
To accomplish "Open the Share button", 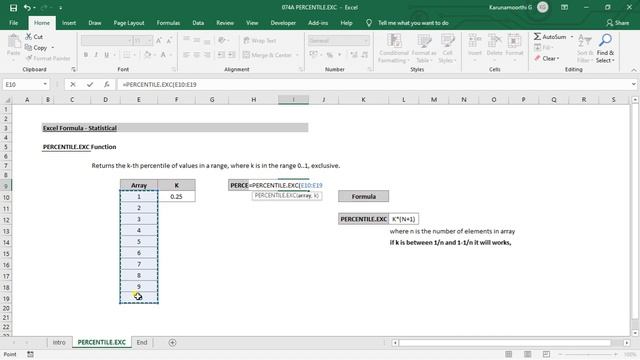I will click(618, 23).
